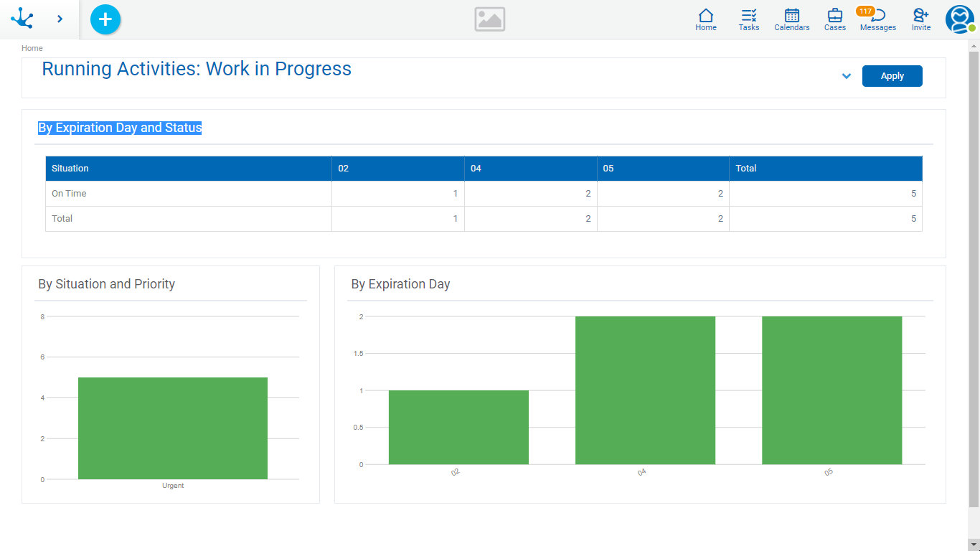Go to Home in top navigation
The width and height of the screenshot is (980, 551).
click(x=706, y=19)
